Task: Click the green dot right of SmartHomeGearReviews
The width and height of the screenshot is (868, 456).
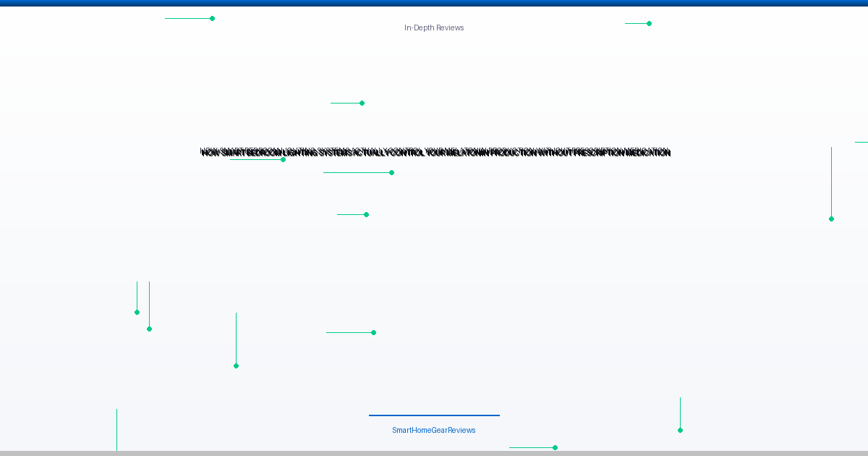Action: (x=680, y=430)
